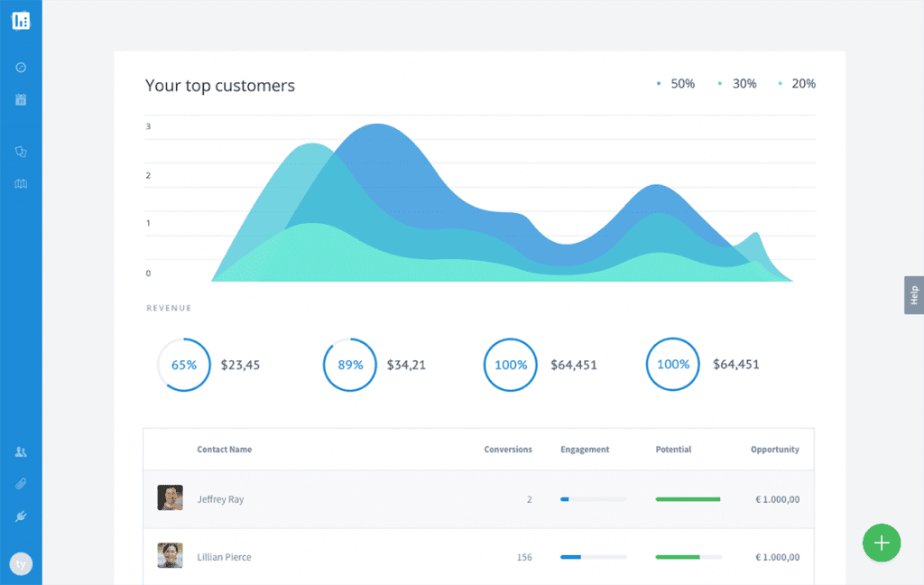Open the dashboard gauge icon in sidebar
Image resolution: width=924 pixels, height=585 pixels.
21,68
